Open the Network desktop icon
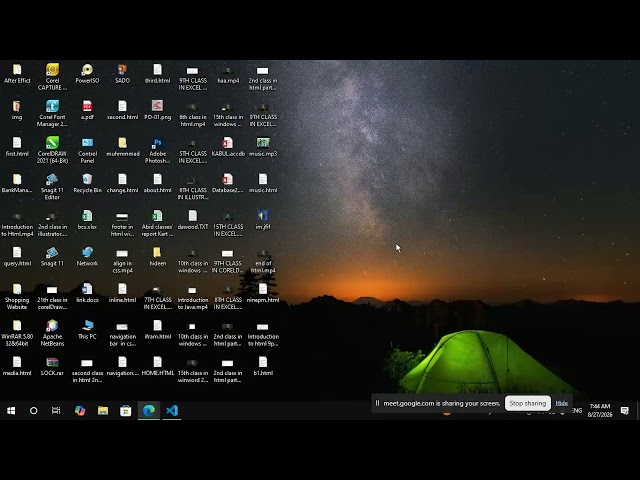The image size is (640, 480). pos(87,257)
